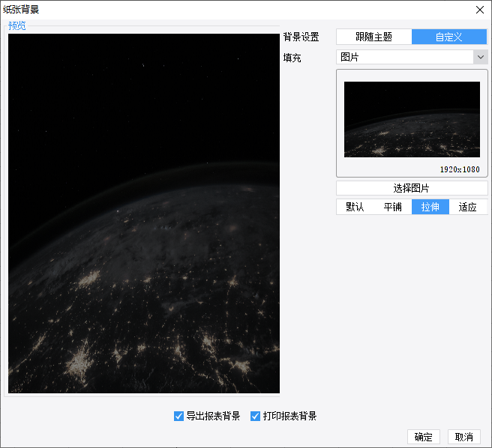Viewport: 492px width, 448px height.
Task: Expand the 填充 dropdown arrow
Action: pos(481,57)
